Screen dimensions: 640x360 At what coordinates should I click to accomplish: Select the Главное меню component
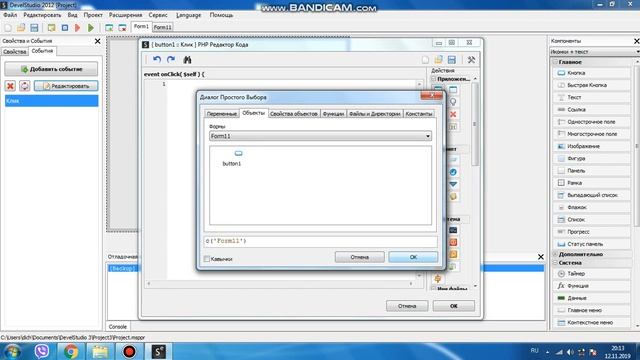click(592, 310)
